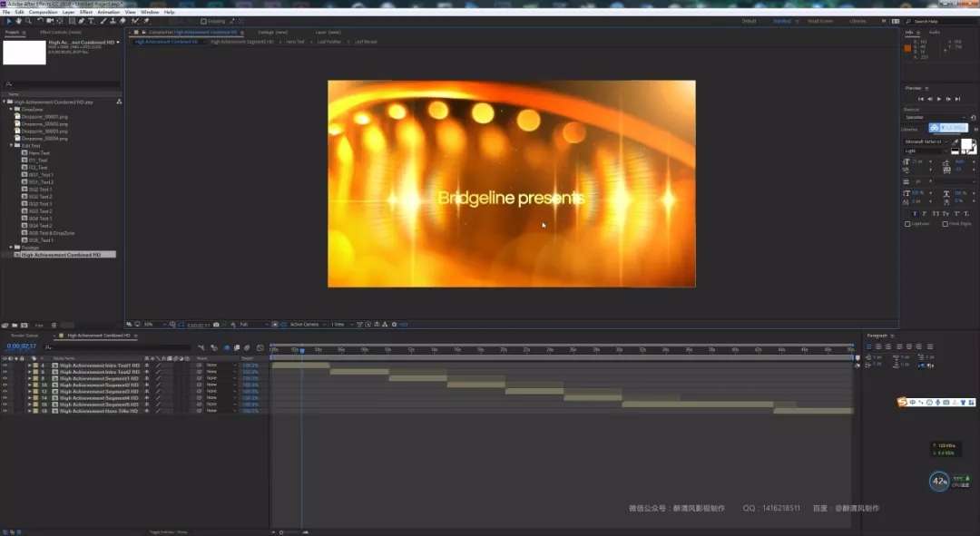Open the Microsoft YaHei UI font dropdown
Viewport: 980px width, 536px height.
929,141
